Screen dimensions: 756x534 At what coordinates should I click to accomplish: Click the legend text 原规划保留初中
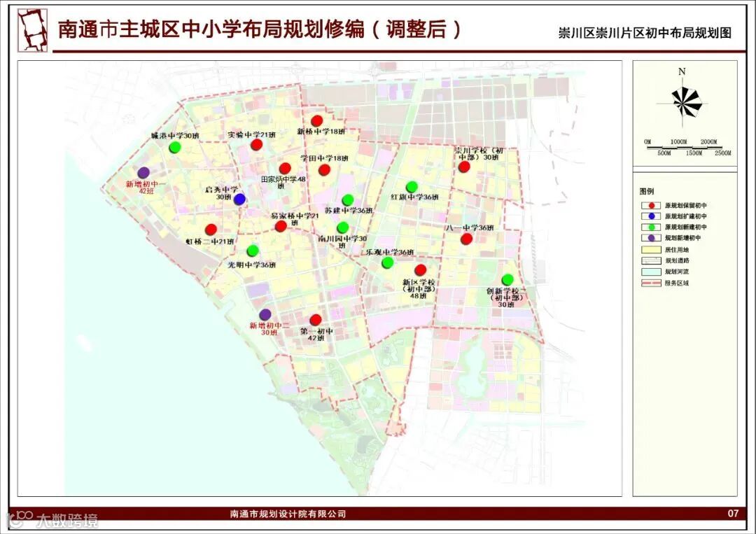[686, 206]
